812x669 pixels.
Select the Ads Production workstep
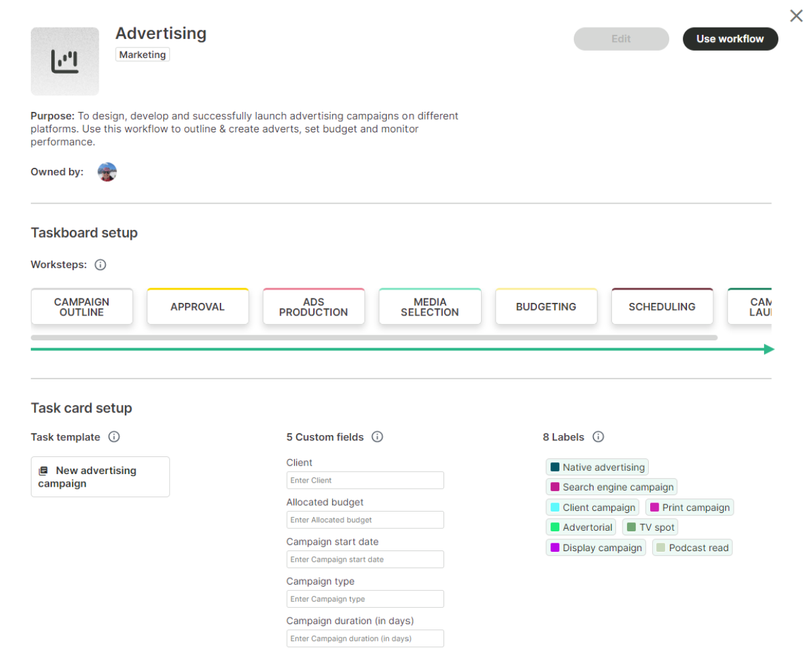point(313,307)
